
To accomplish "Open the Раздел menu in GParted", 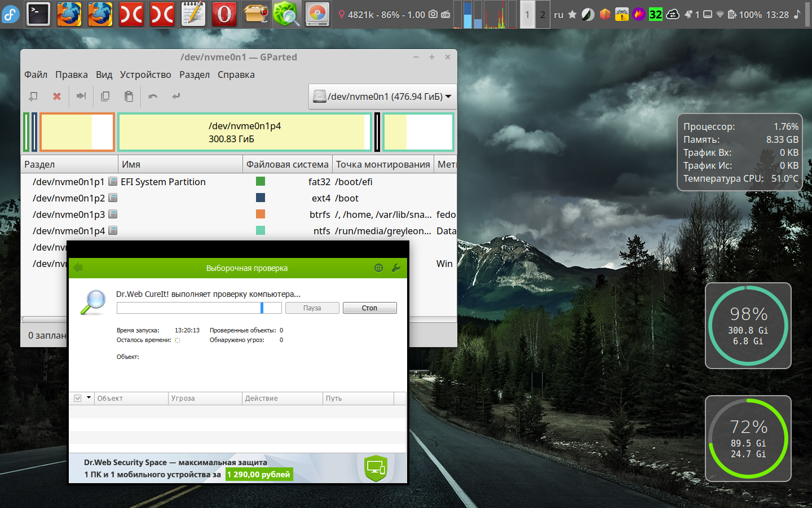I will click(x=194, y=75).
